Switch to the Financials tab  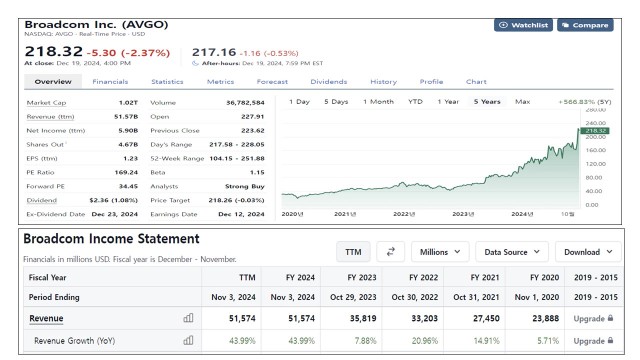[110, 82]
